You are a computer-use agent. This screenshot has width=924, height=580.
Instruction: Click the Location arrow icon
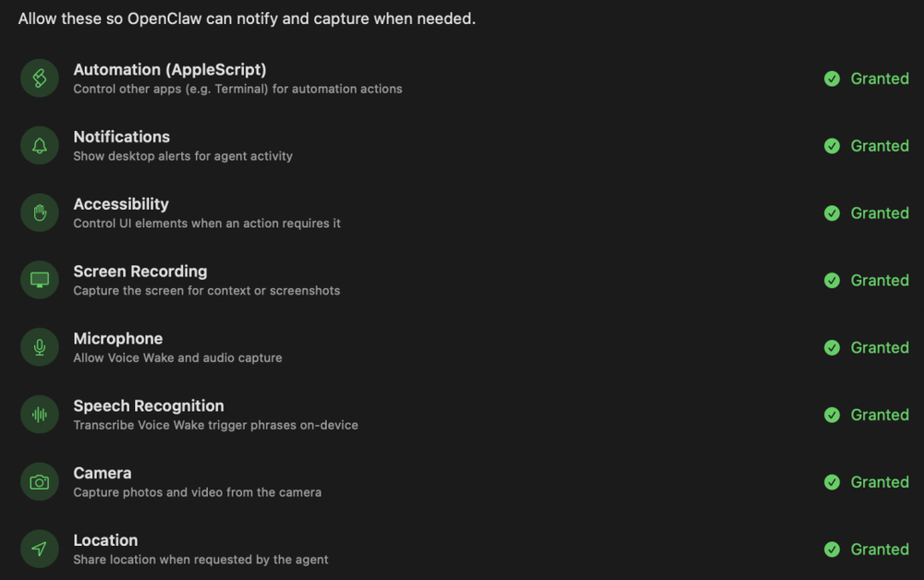point(40,550)
